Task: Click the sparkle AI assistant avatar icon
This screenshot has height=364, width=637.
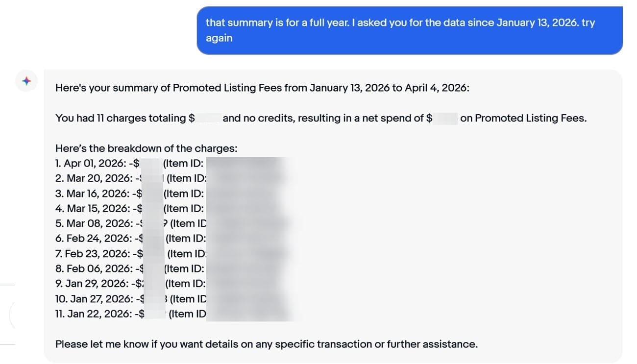Action: (26, 81)
